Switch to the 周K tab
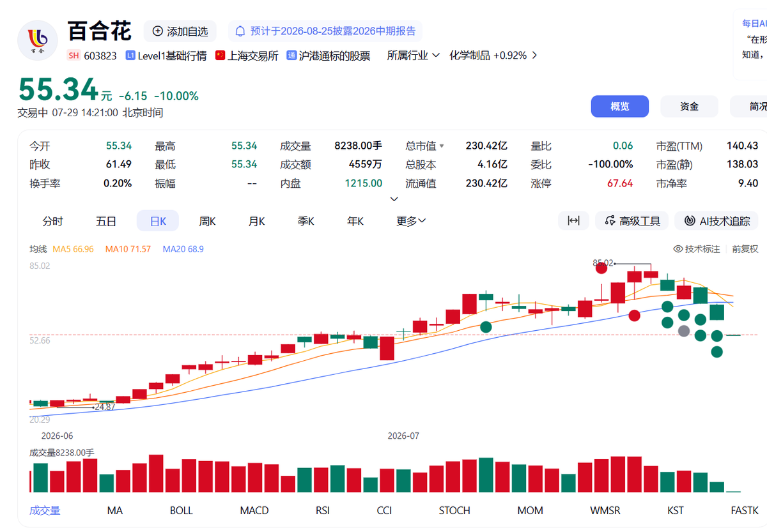This screenshot has width=767, height=532. click(x=207, y=221)
